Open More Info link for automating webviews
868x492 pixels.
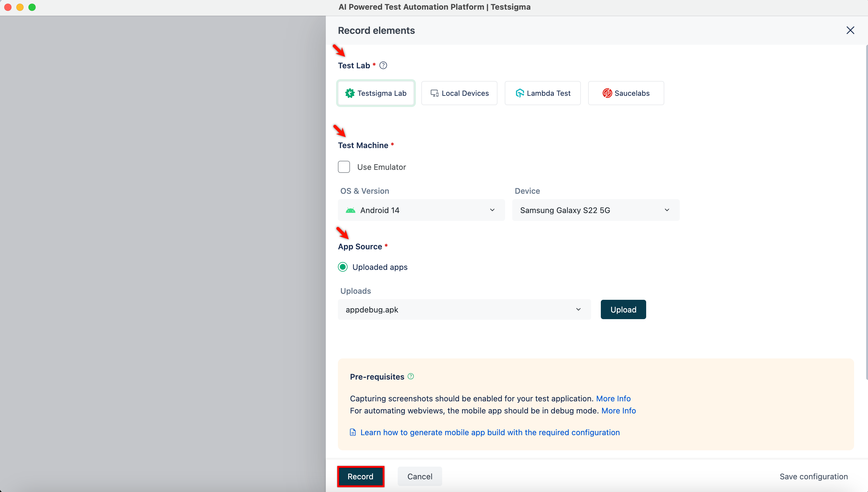618,411
